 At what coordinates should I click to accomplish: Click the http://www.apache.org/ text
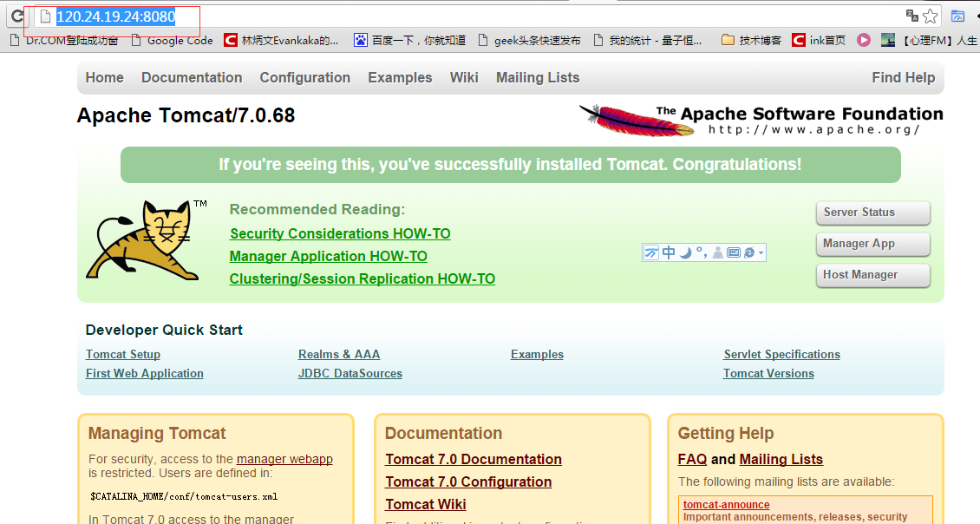pyautogui.click(x=813, y=130)
